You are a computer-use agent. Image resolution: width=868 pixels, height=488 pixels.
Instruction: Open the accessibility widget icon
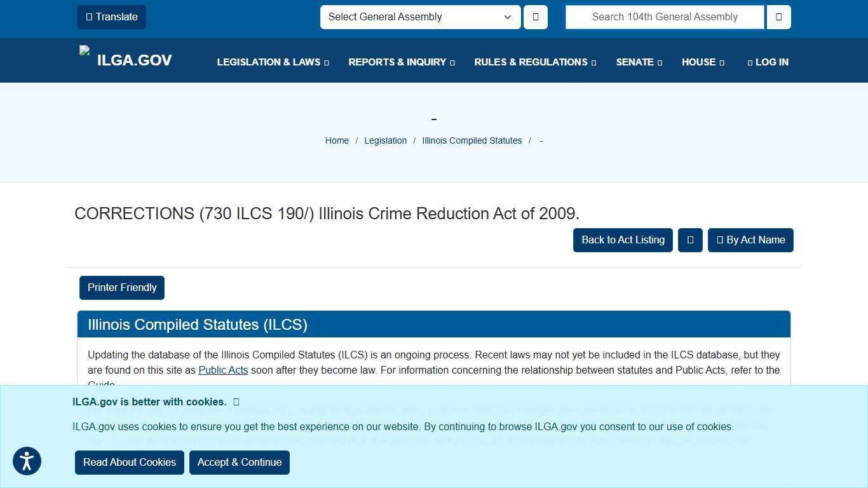tap(27, 461)
